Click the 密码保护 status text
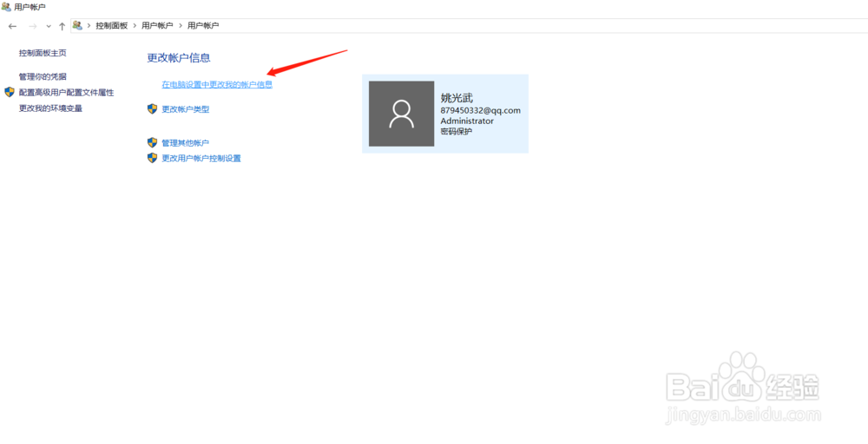This screenshot has width=868, height=444. tap(457, 131)
